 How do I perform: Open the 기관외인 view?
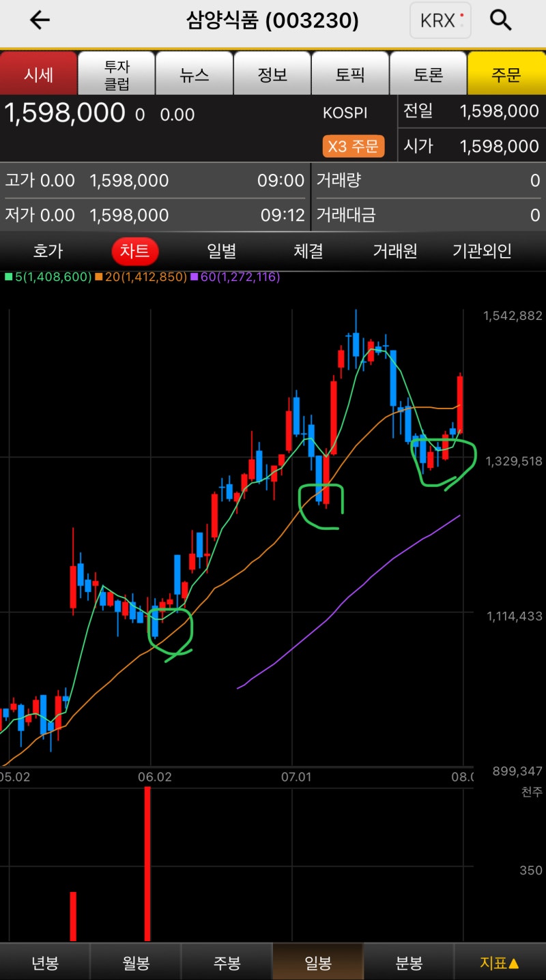tap(482, 251)
